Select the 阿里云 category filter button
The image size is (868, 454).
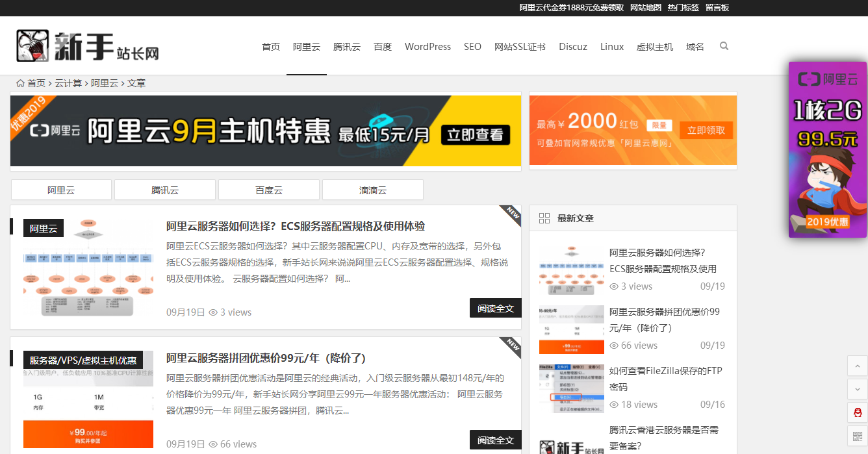point(60,189)
